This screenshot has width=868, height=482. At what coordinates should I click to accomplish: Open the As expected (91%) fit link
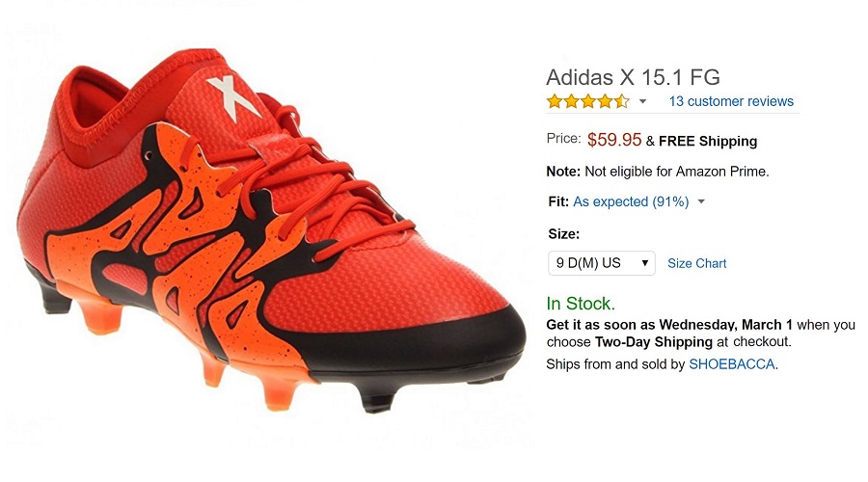[631, 201]
